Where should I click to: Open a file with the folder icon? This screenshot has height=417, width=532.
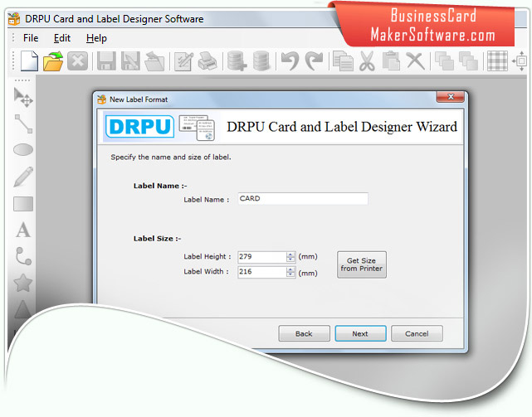coord(53,61)
